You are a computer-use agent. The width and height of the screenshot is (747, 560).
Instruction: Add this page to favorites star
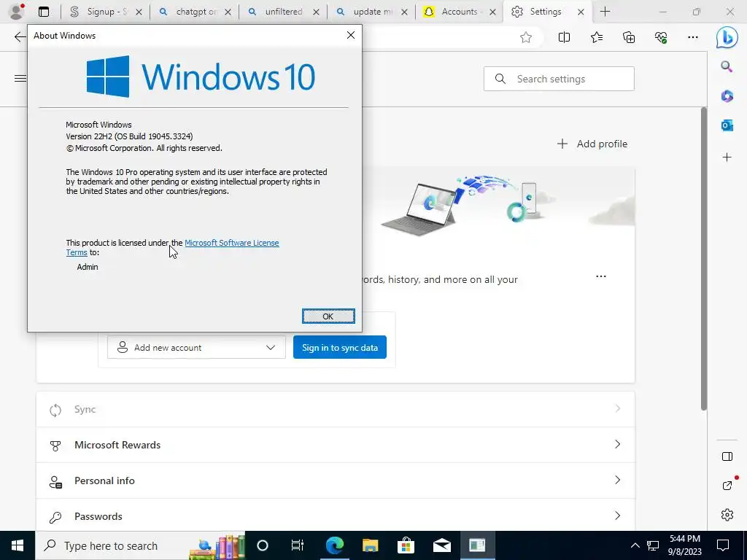(526, 38)
